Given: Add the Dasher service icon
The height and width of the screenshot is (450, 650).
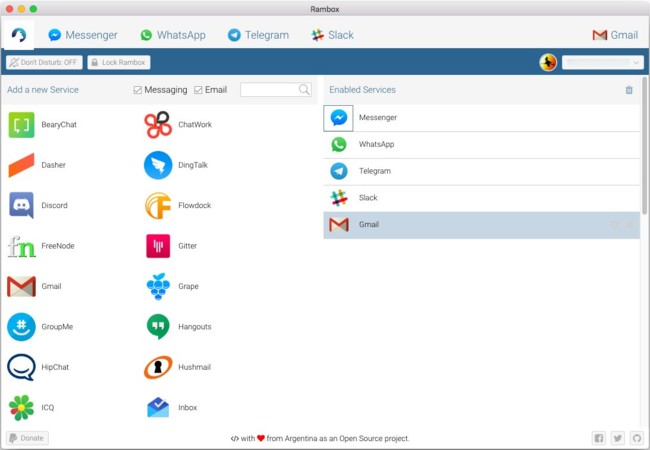Looking at the screenshot, I should click(22, 165).
